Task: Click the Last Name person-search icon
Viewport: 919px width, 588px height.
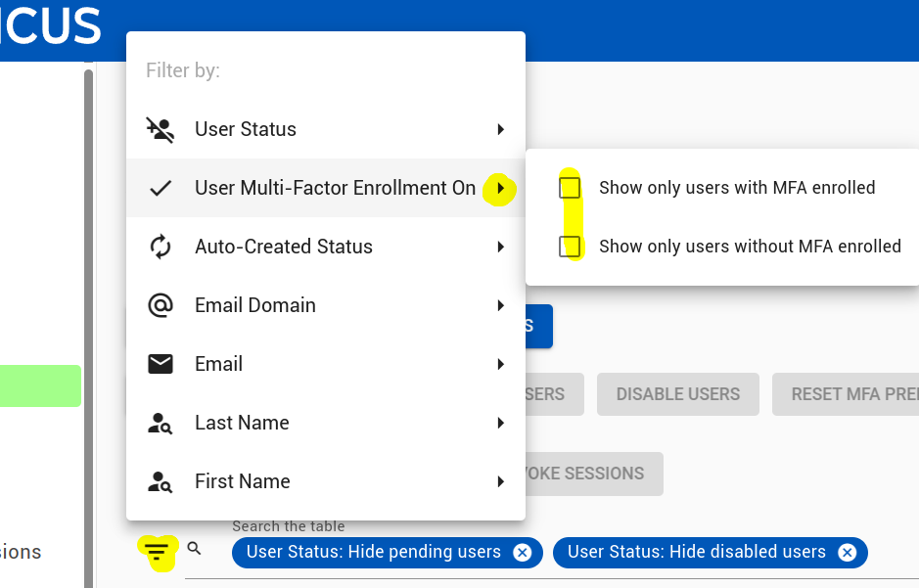Action: 160,423
